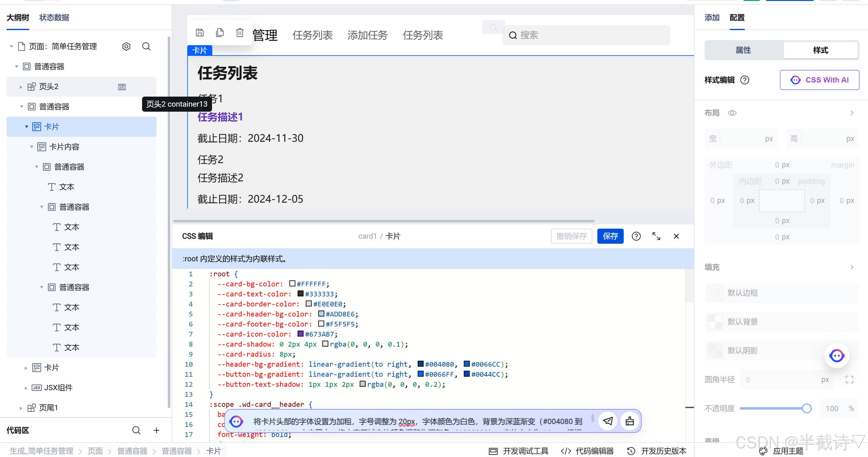
Task: Click the blue 保存 button
Action: point(610,236)
